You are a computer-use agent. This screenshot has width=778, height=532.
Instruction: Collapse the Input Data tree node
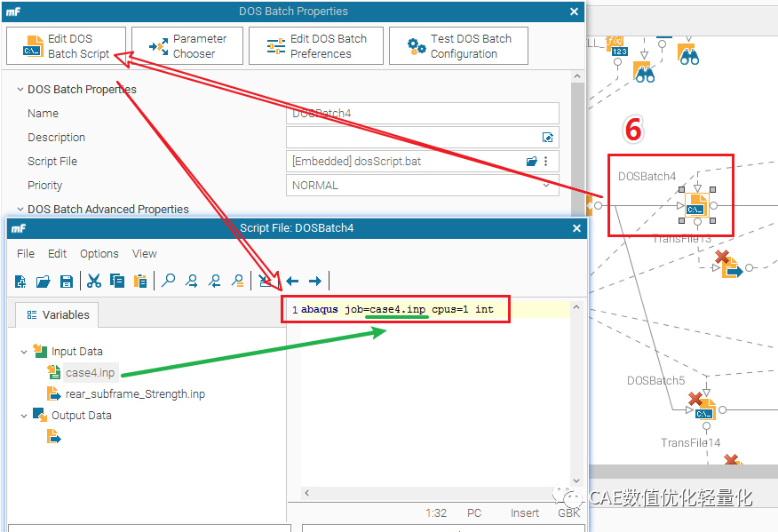click(24, 352)
